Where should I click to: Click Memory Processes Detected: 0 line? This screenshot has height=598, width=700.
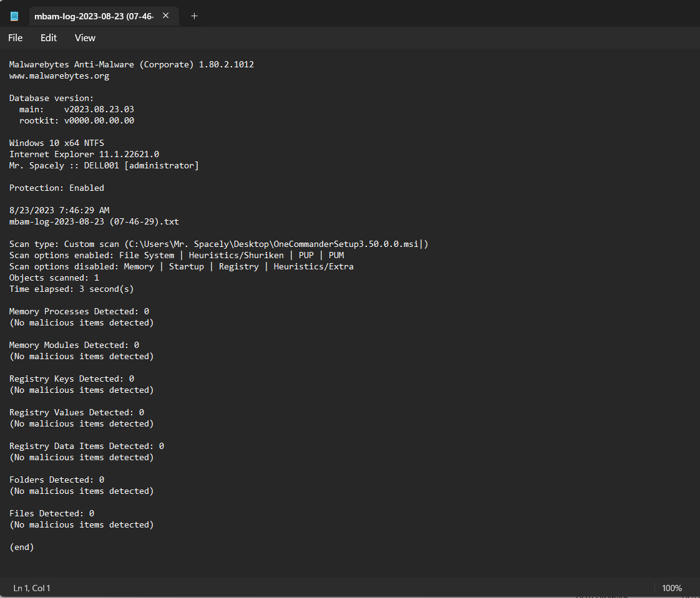pos(79,312)
